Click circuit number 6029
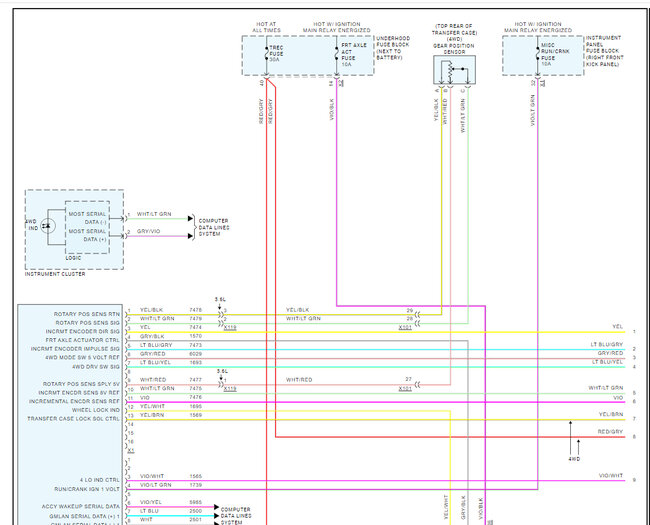The width and height of the screenshot is (650, 525). pos(196,354)
